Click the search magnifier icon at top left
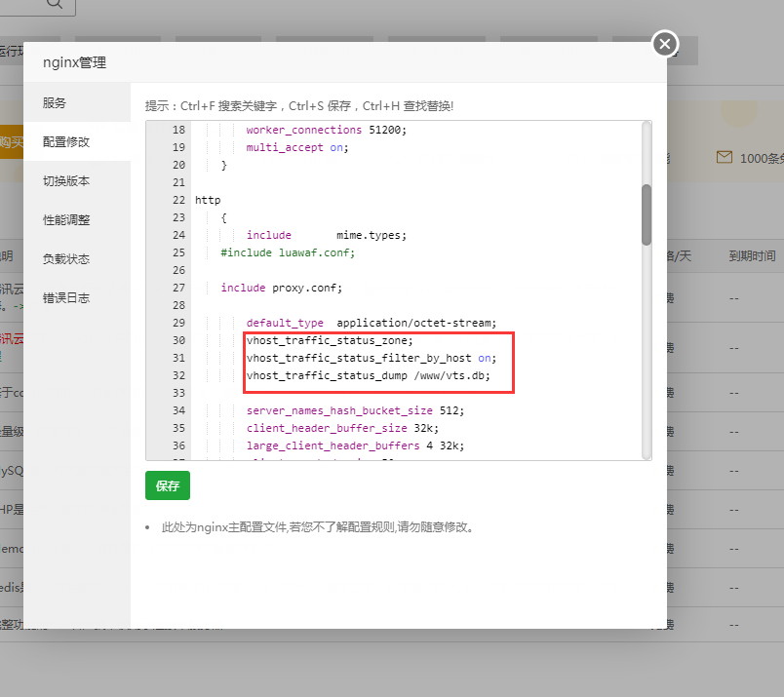This screenshot has height=697, width=784. pos(54,4)
